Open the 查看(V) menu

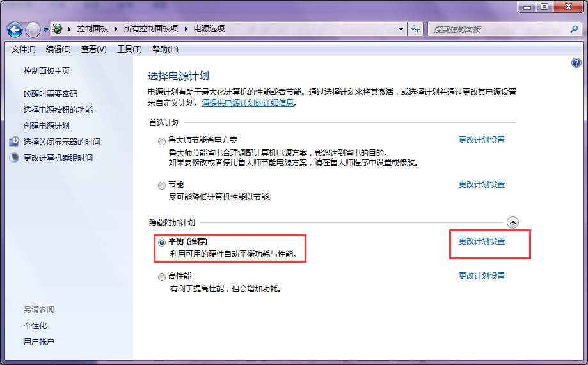94,49
